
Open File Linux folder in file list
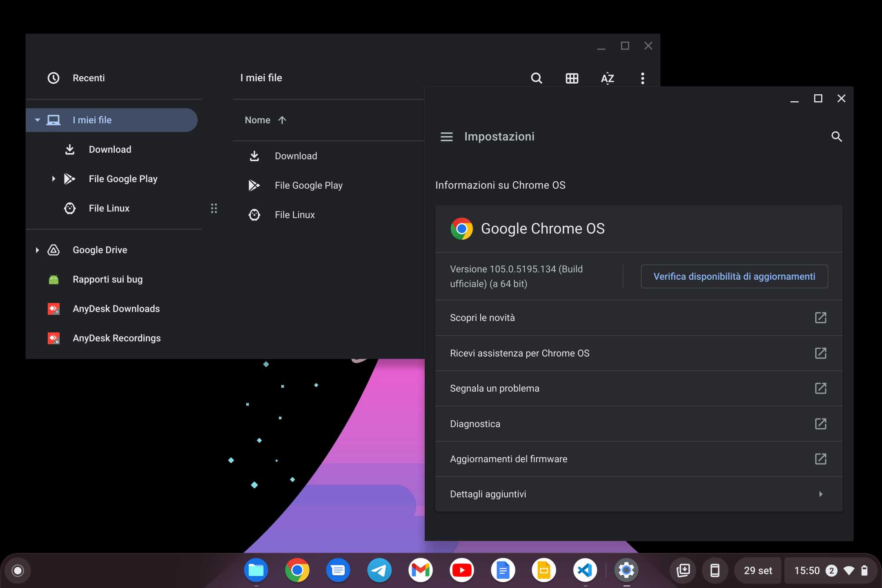[x=294, y=215]
